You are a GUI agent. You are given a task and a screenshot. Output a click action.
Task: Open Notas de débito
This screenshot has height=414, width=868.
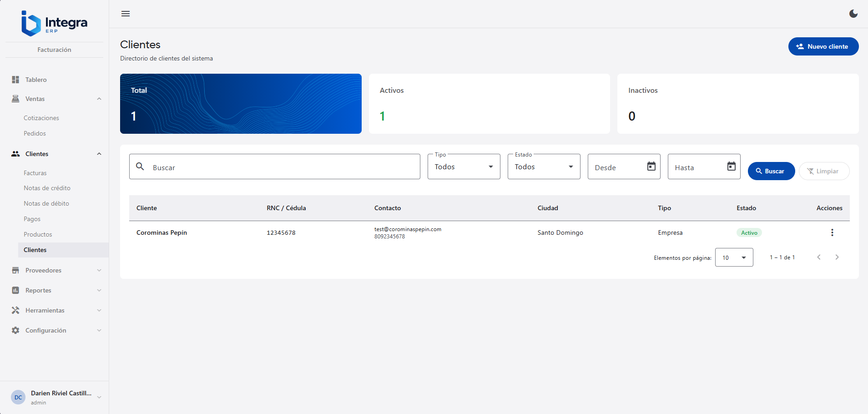46,203
